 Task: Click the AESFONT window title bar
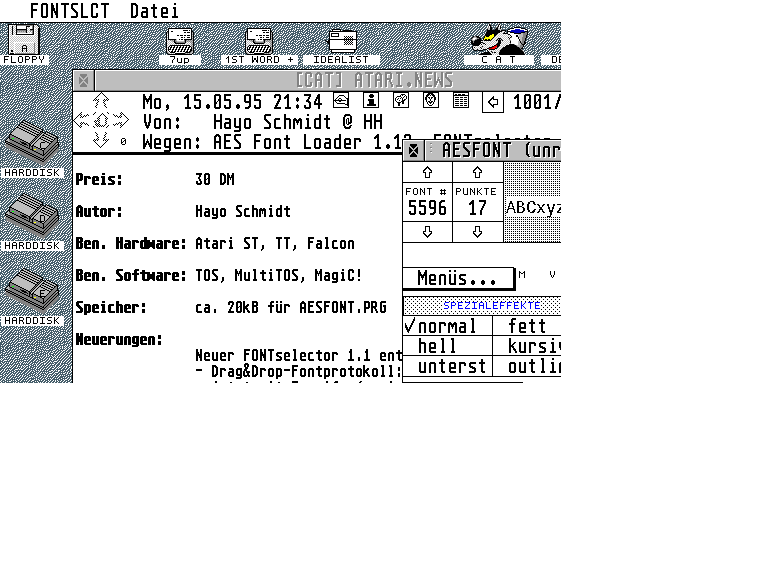tap(493, 150)
